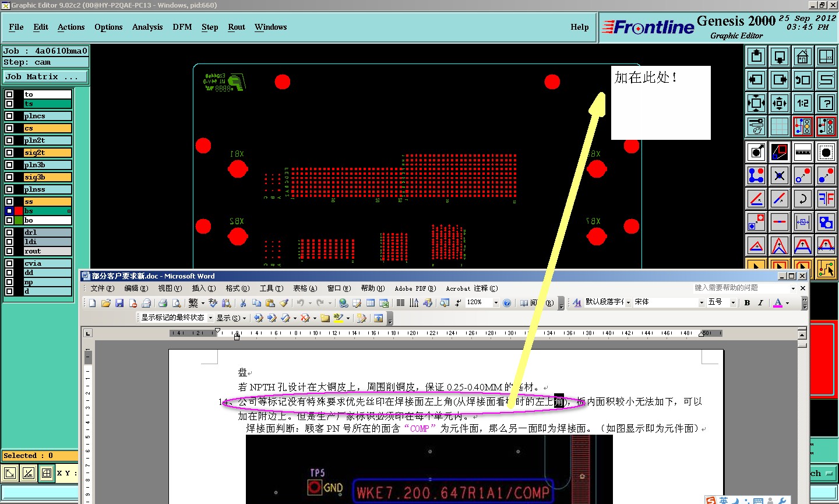This screenshot has height=504, width=839.
Task: Toggle the checkbox for layer 'cs'
Action: tap(9, 128)
